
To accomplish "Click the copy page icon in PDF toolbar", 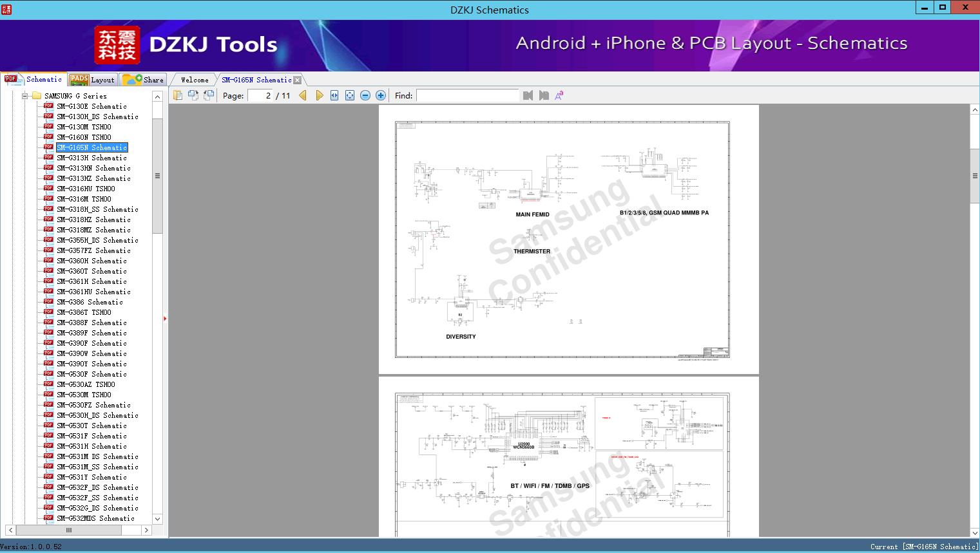I will (x=178, y=95).
